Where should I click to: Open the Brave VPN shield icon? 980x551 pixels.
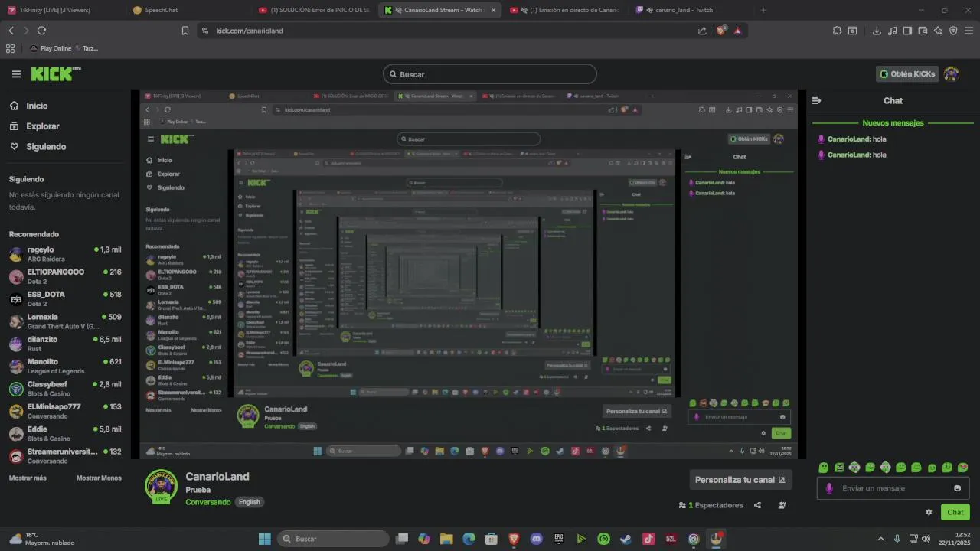coord(953,31)
